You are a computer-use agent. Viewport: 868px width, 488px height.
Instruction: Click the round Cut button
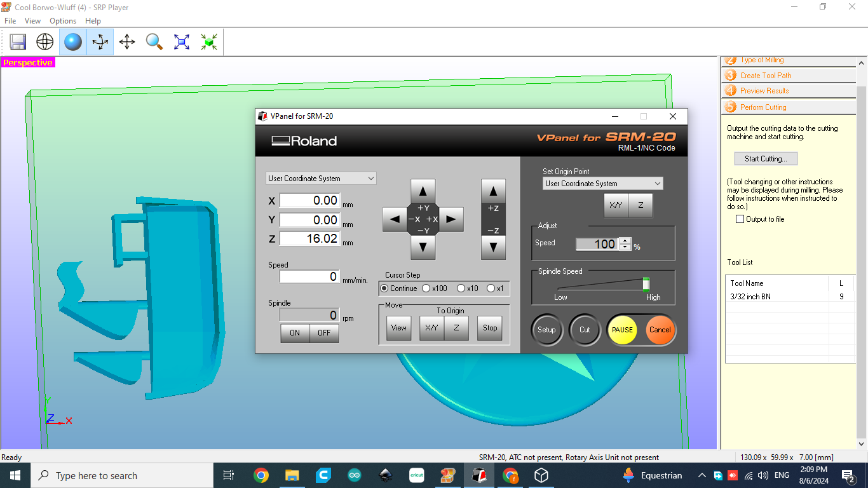[585, 330]
